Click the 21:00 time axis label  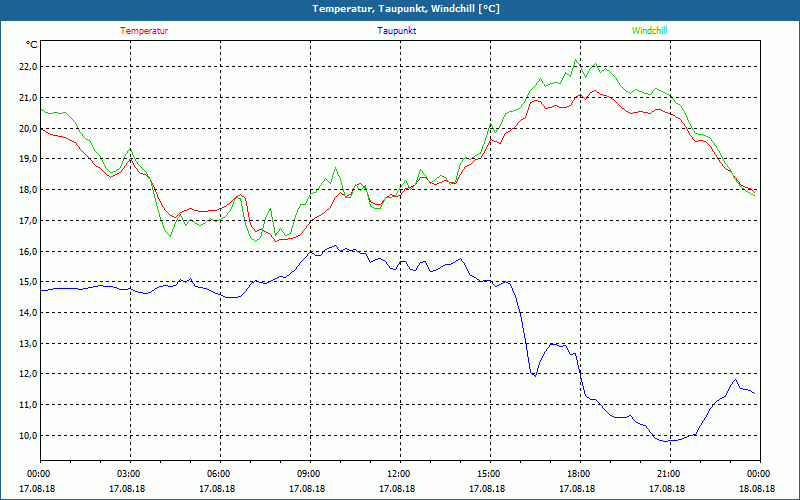click(x=670, y=474)
